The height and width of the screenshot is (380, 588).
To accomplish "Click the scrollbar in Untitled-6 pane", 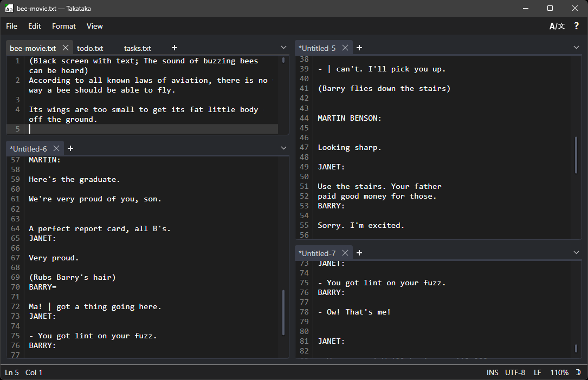I will [x=283, y=313].
